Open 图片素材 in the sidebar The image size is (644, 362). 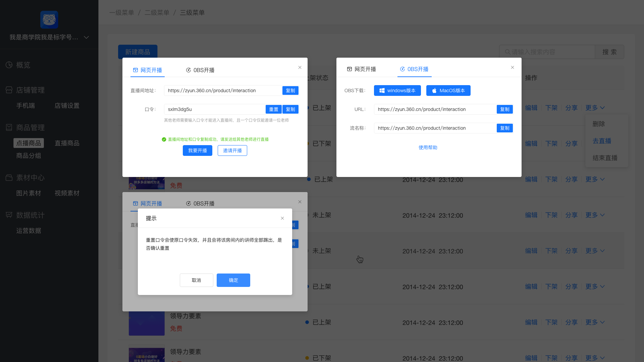[29, 193]
